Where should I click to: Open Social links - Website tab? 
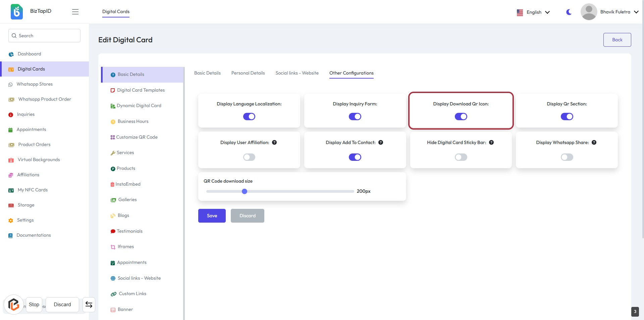[297, 73]
